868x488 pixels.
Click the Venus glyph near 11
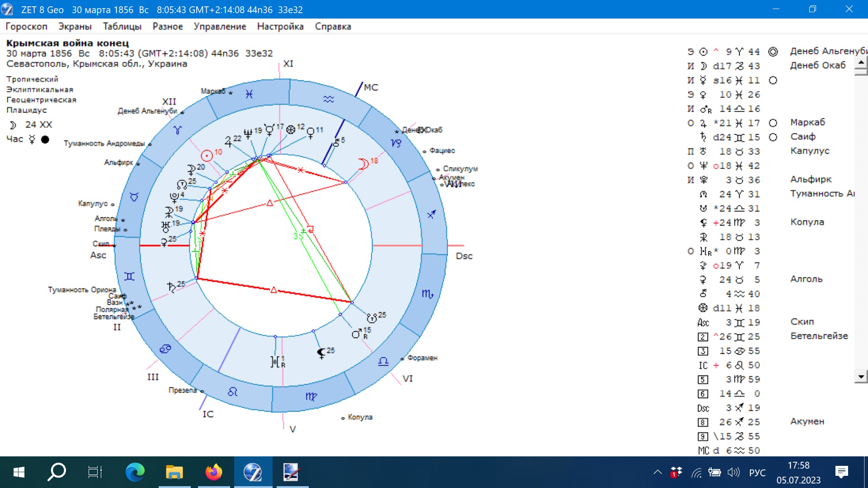point(311,133)
